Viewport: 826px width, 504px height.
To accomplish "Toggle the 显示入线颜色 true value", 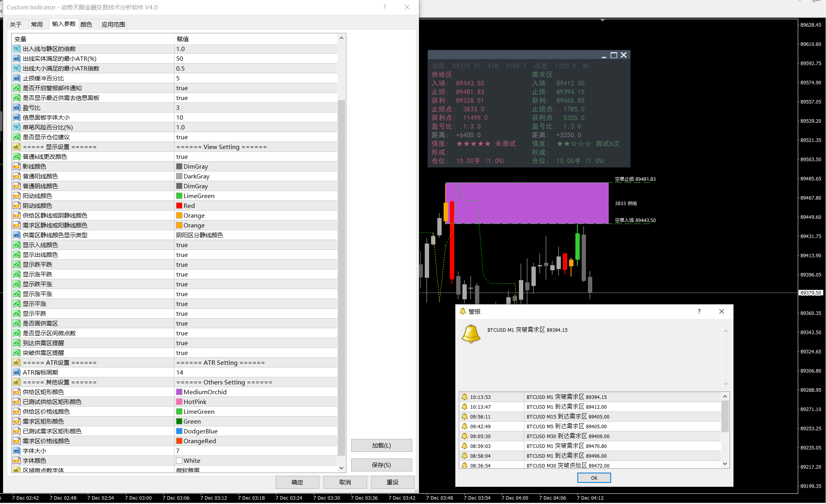I will (182, 245).
